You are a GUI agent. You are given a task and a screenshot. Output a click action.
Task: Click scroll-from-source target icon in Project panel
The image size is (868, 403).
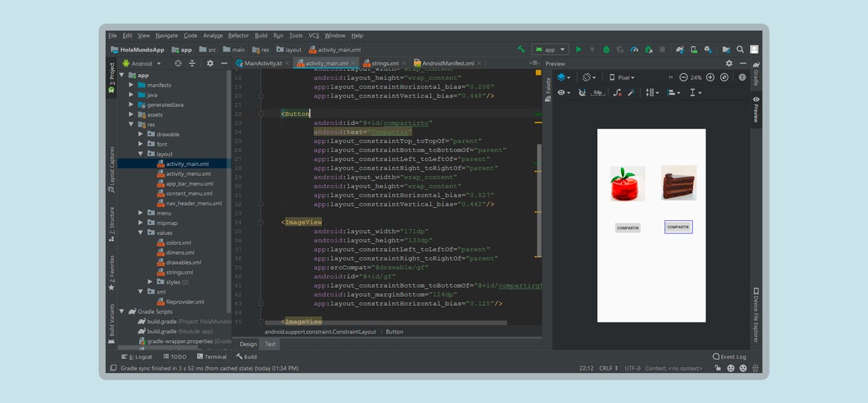coord(178,63)
